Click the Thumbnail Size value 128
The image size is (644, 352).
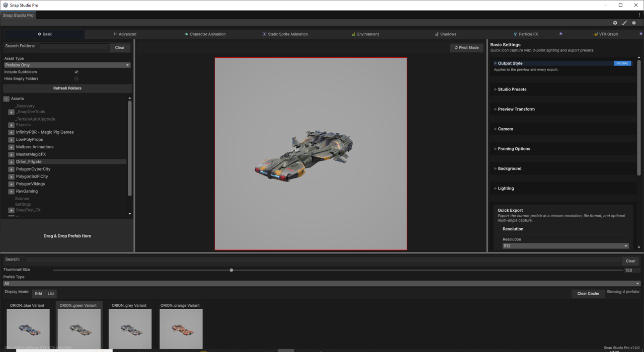[x=632, y=270]
